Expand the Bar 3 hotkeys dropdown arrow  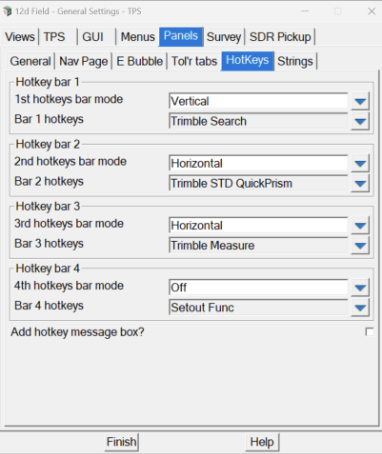coord(360,246)
